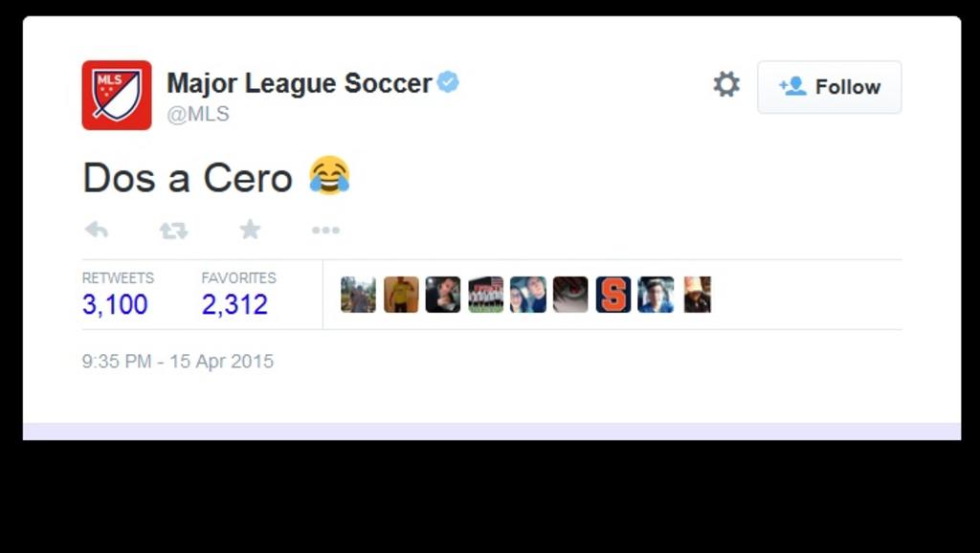Click the reply arrow icon under the tweet
This screenshot has width=980, height=553.
point(97,230)
